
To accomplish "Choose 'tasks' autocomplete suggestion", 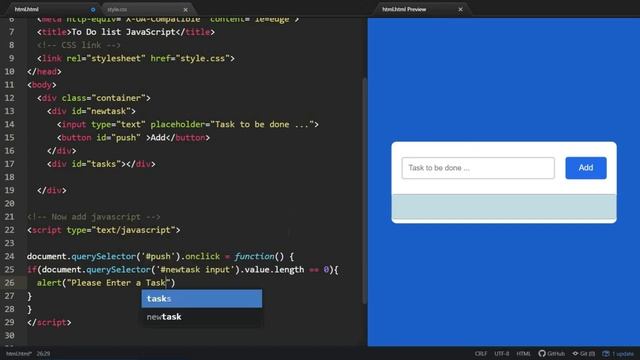I will (202, 299).
